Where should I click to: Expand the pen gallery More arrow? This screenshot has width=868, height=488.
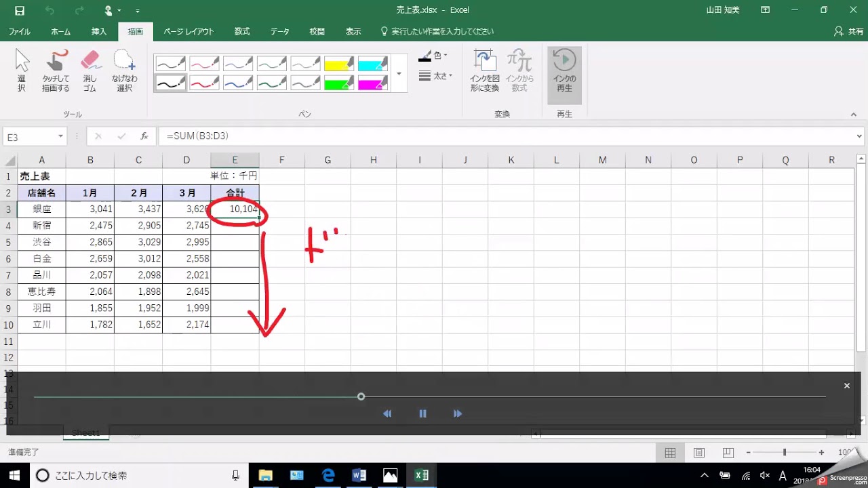399,73
